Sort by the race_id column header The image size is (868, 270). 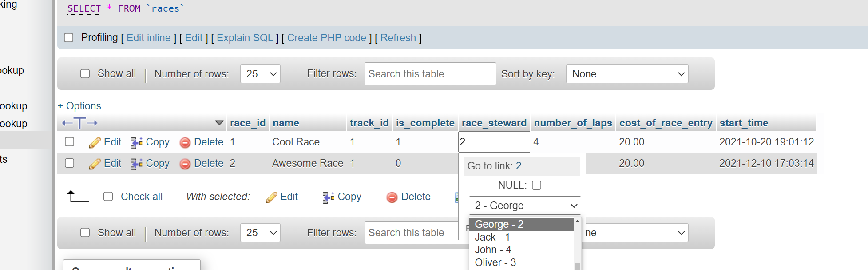(x=248, y=123)
